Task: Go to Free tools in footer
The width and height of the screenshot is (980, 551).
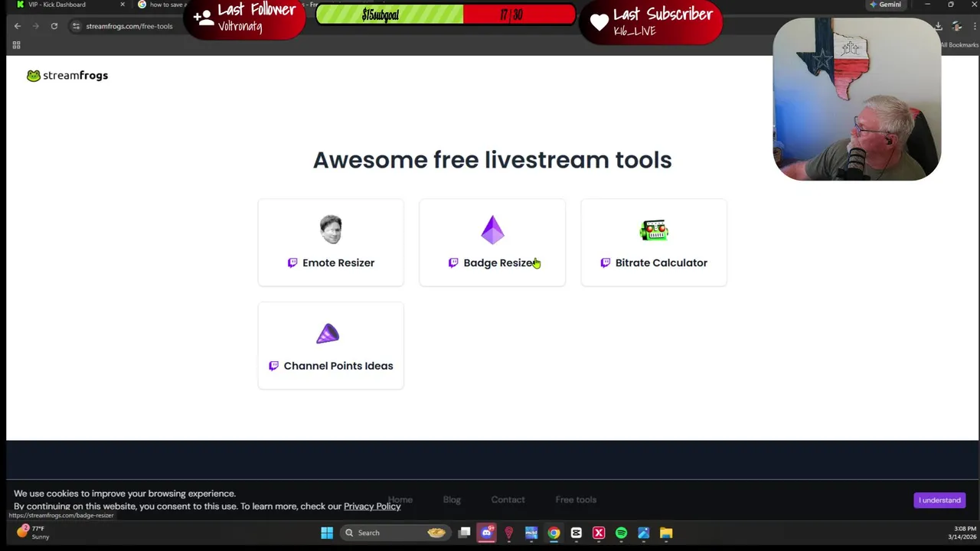Action: pyautogui.click(x=576, y=500)
